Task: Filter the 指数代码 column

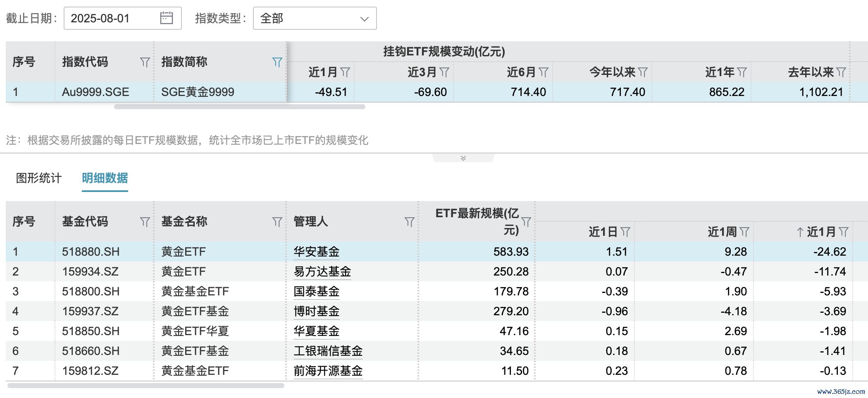Action: click(x=145, y=62)
